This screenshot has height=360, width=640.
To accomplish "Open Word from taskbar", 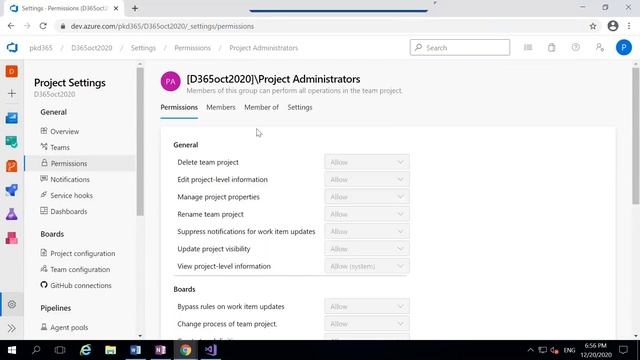I will click(136, 350).
